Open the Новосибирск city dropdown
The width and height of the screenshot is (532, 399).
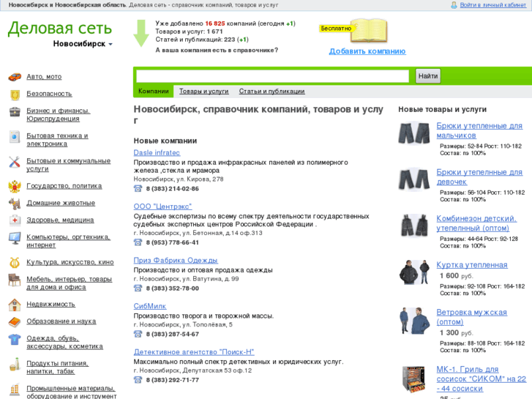click(x=83, y=44)
